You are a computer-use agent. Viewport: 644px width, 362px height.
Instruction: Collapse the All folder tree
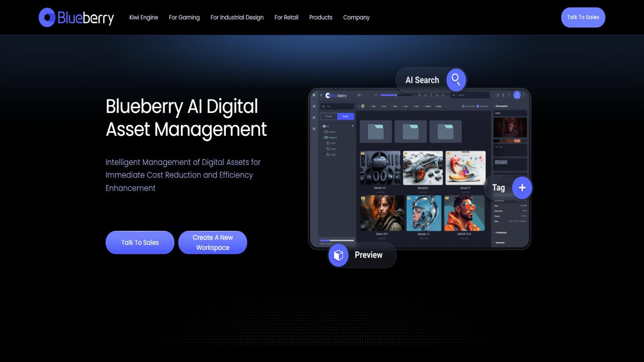point(321,126)
